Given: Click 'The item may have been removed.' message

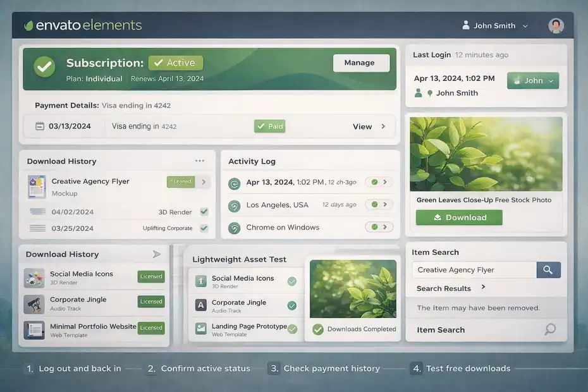Looking at the screenshot, I should 479,308.
